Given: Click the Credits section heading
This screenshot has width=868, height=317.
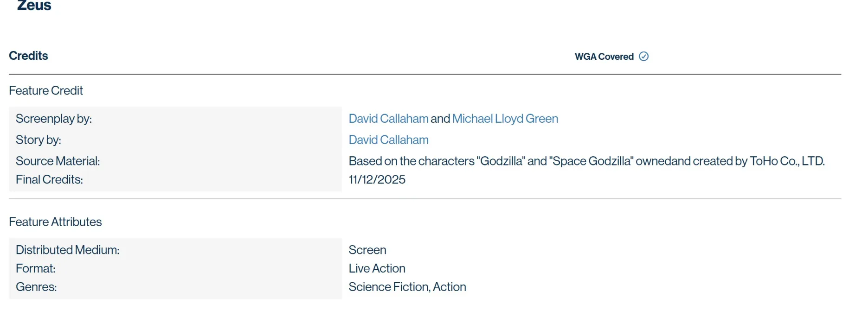Looking at the screenshot, I should pyautogui.click(x=28, y=56).
